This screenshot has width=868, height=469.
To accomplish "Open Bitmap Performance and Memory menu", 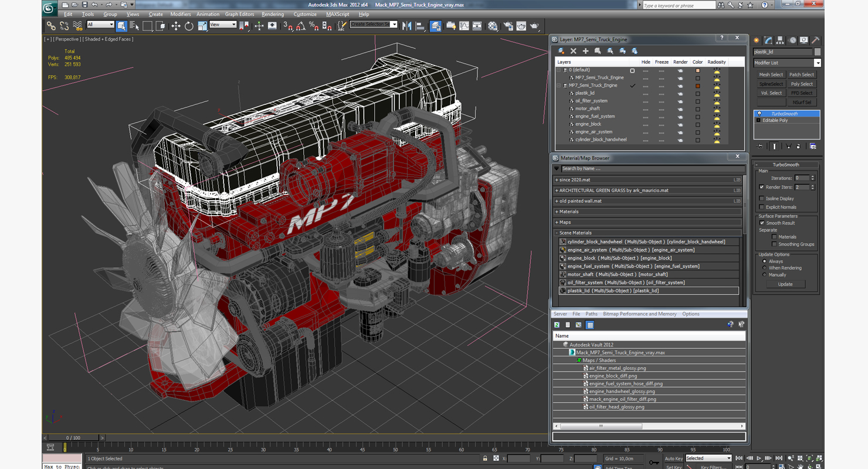I will 640,314.
